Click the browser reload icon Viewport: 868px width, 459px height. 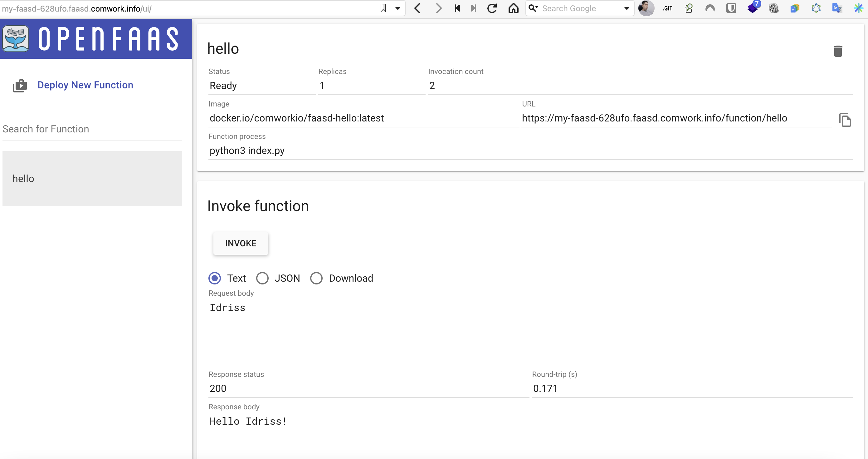(492, 8)
